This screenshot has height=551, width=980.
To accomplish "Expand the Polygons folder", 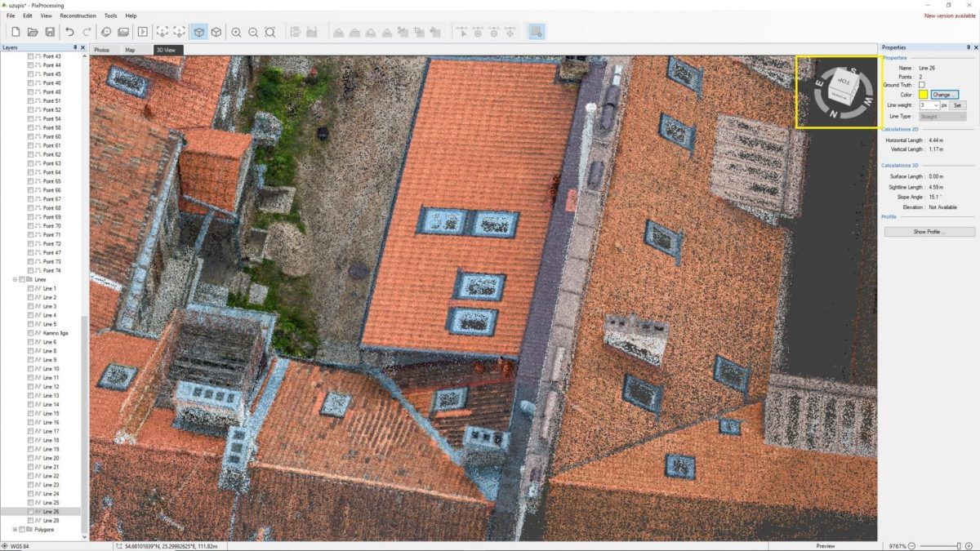I will click(16, 529).
